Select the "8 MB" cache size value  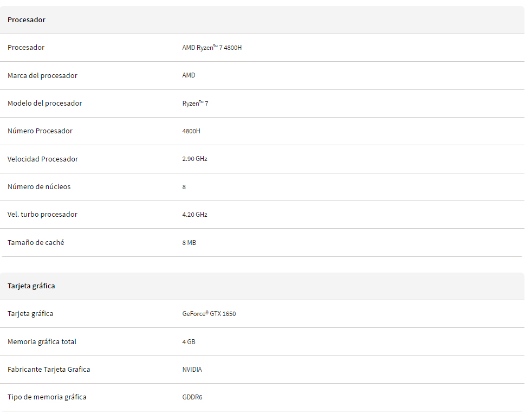[189, 242]
